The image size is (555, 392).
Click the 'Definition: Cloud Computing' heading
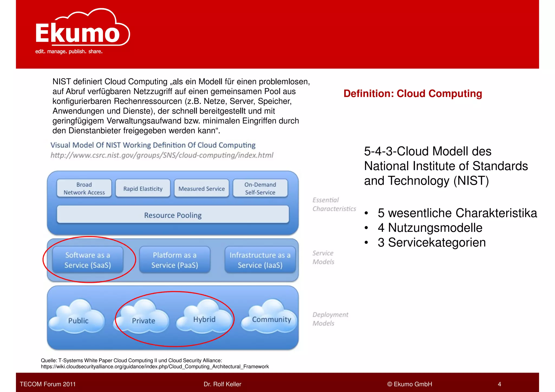(413, 93)
